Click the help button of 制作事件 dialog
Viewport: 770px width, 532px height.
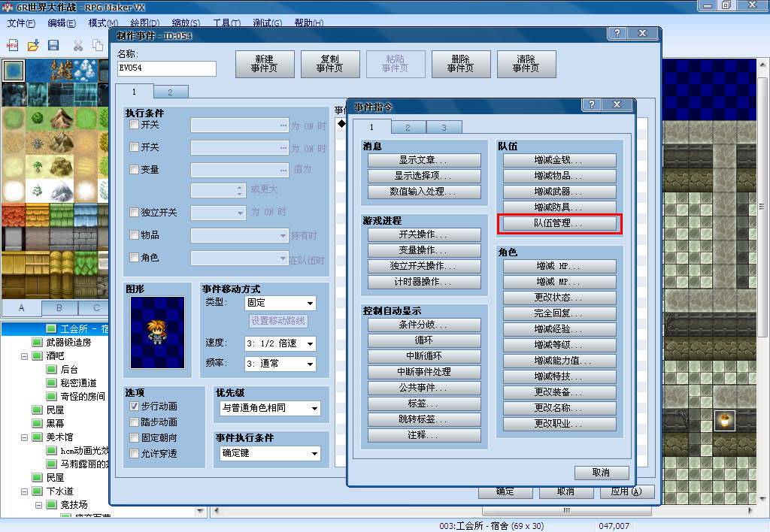(617, 33)
